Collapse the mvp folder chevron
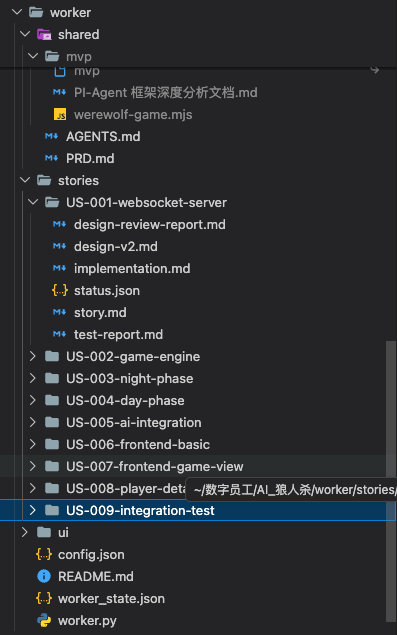This screenshot has width=397, height=635. 33,56
